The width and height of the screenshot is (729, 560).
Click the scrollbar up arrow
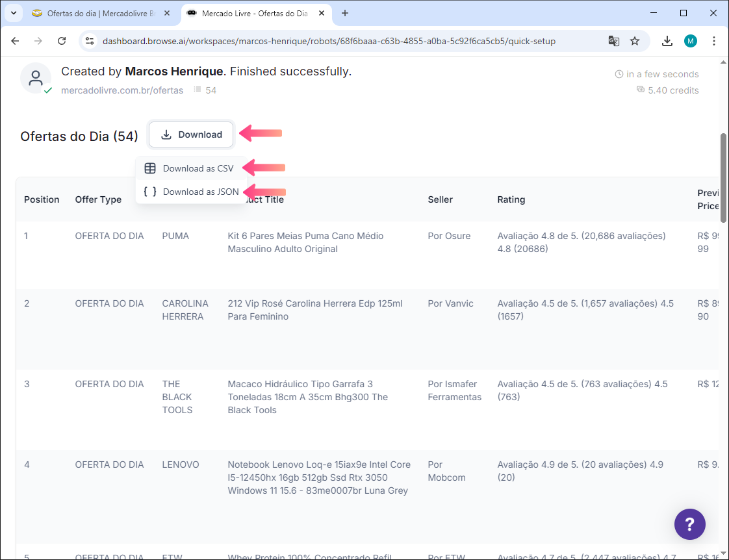pos(723,62)
